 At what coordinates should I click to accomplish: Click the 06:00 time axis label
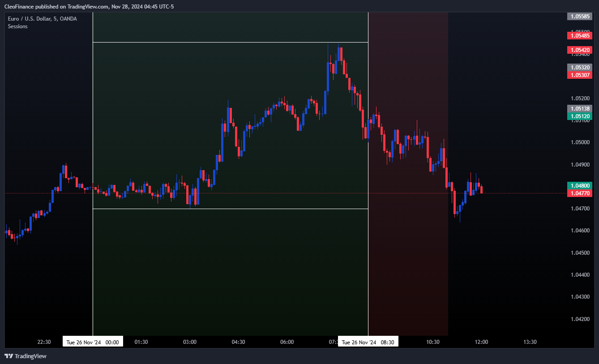coord(287,342)
